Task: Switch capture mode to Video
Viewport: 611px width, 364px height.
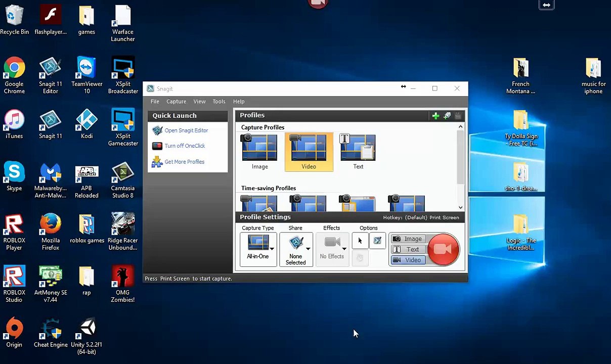Action: pyautogui.click(x=408, y=260)
